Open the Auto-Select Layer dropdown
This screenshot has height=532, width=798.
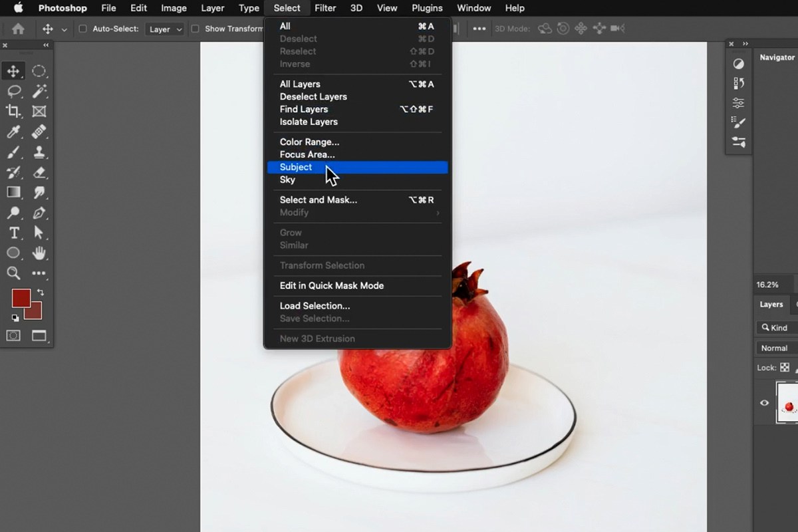pos(166,29)
